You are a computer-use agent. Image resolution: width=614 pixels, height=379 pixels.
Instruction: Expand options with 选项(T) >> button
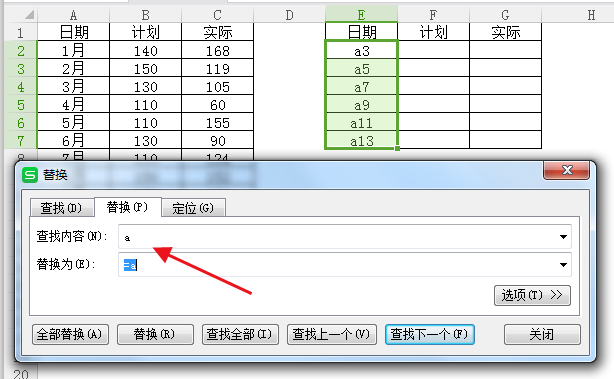coord(532,295)
